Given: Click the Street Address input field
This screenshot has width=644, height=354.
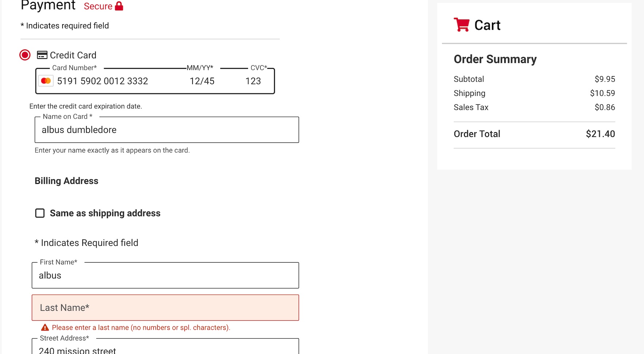Looking at the screenshot, I should [165, 349].
